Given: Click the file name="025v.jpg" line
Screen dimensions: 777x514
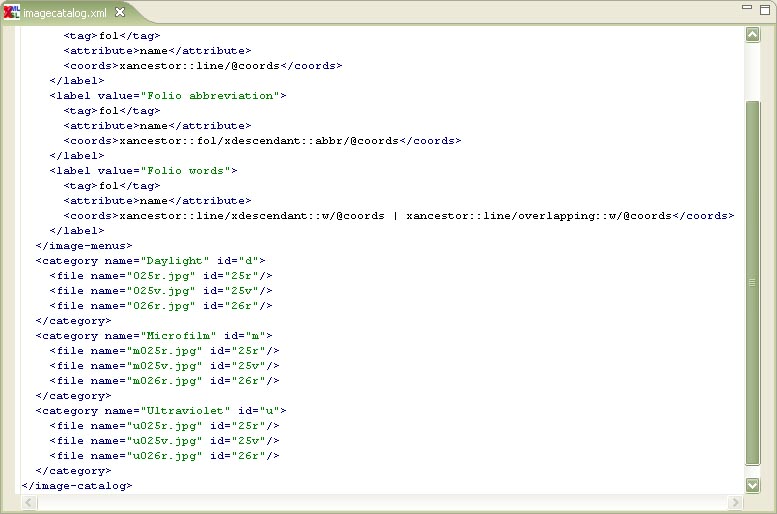Looking at the screenshot, I should pyautogui.click(x=161, y=290).
